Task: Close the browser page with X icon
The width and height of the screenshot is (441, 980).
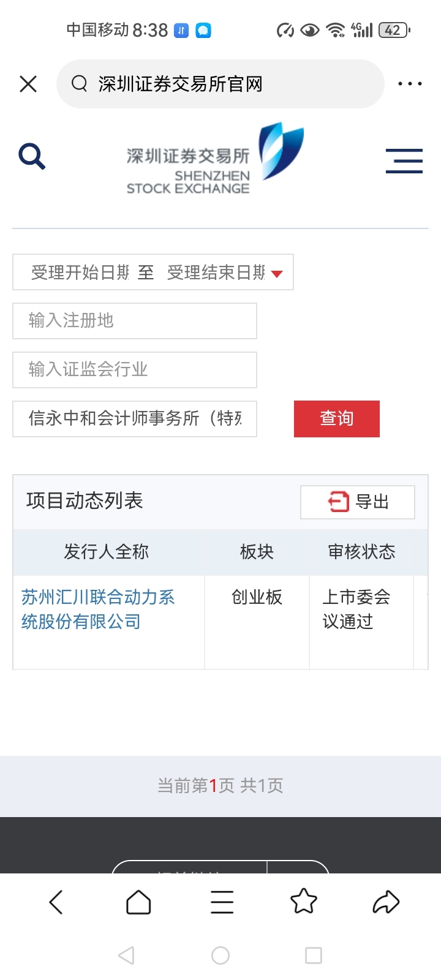Action: click(x=28, y=84)
